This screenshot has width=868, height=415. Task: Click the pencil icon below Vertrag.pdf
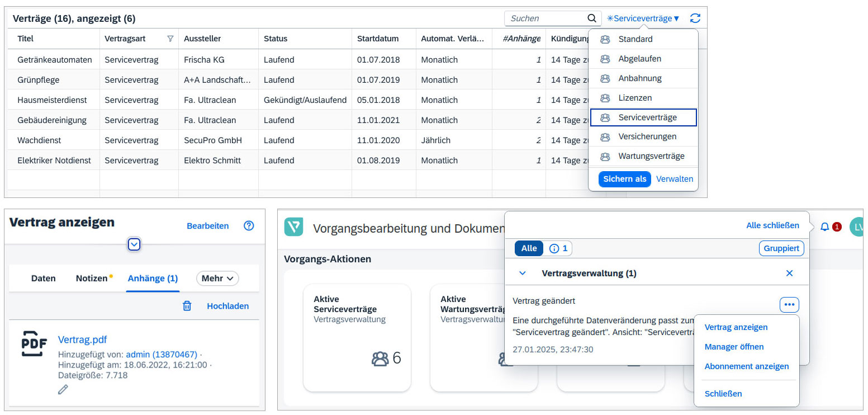(63, 389)
